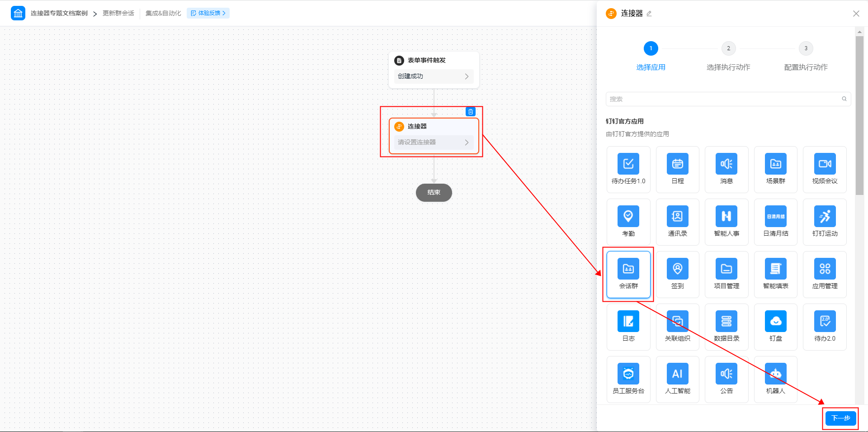The height and width of the screenshot is (432, 868).
Task: Go to step 1 选择应用
Action: [x=651, y=57]
